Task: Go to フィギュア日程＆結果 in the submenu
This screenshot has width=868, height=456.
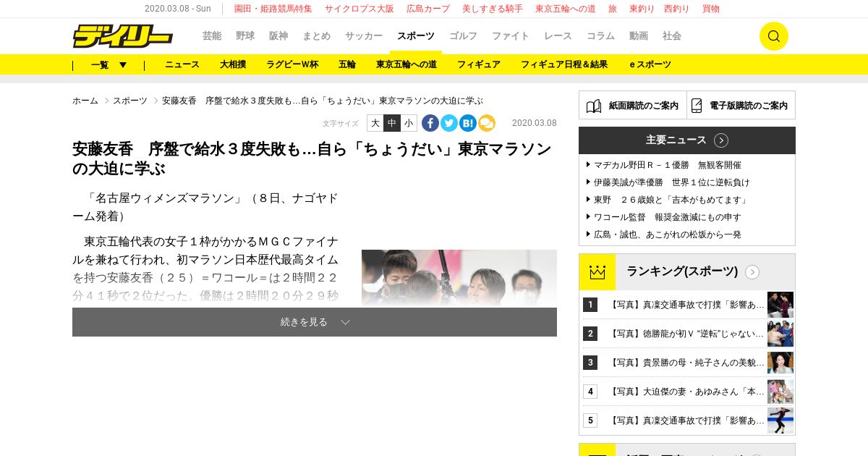Action: (x=564, y=64)
